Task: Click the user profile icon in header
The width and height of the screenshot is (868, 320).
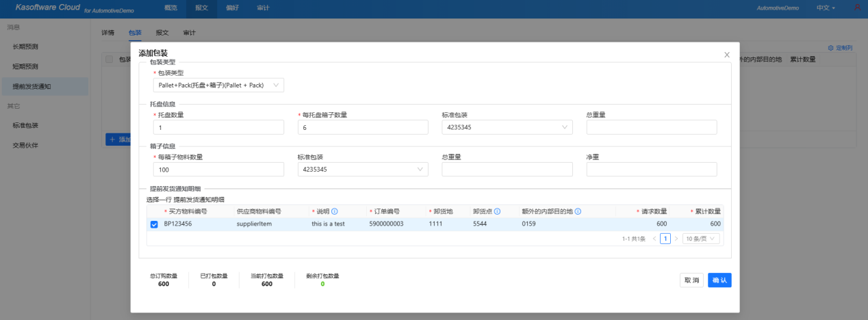Action: (857, 8)
